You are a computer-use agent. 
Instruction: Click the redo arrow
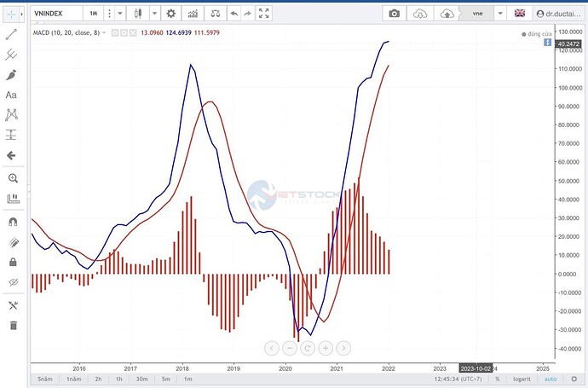[x=247, y=14]
